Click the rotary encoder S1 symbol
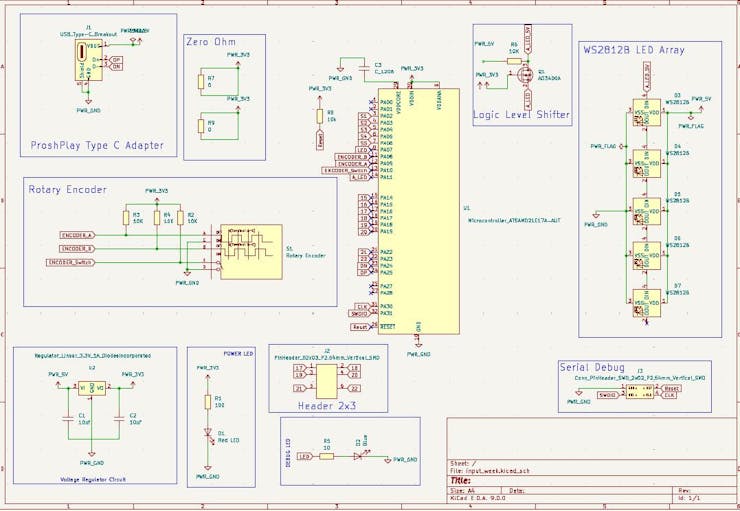740x511 pixels. [244, 248]
